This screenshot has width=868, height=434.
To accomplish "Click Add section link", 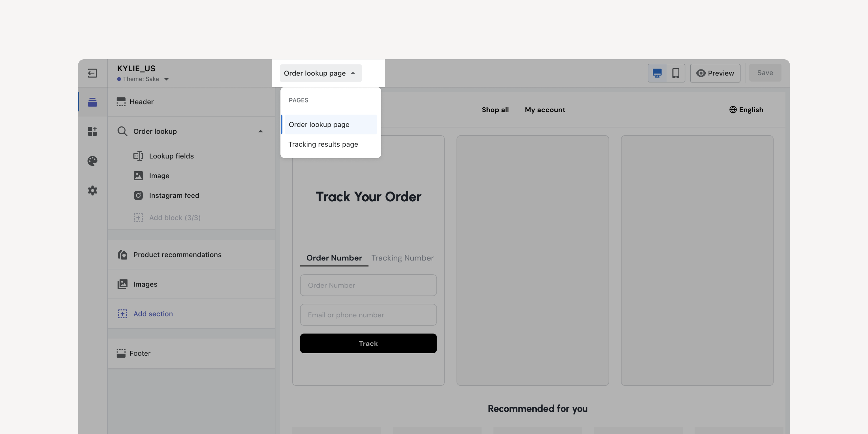I will click(x=153, y=314).
